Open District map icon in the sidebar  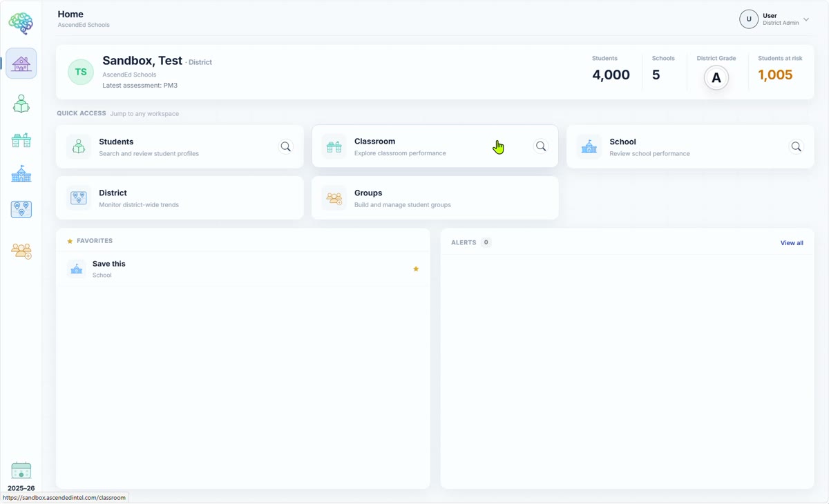click(21, 209)
